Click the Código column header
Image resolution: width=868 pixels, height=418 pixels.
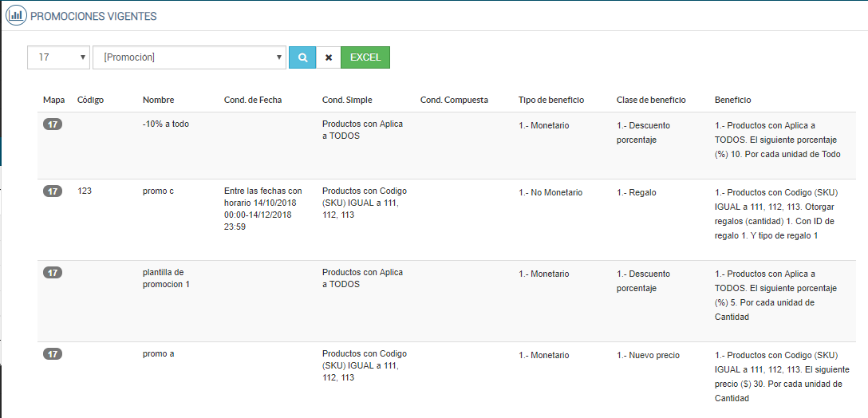tap(90, 100)
